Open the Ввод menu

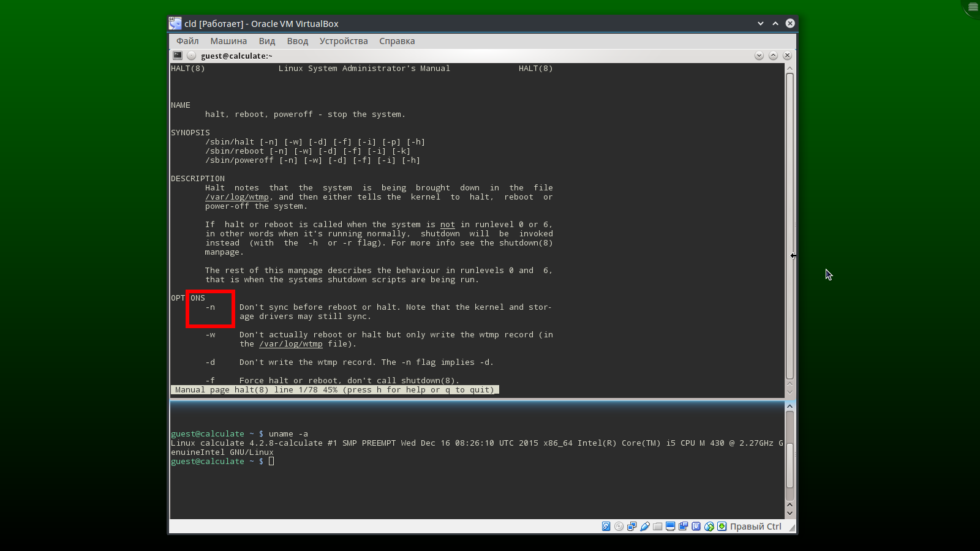[298, 41]
